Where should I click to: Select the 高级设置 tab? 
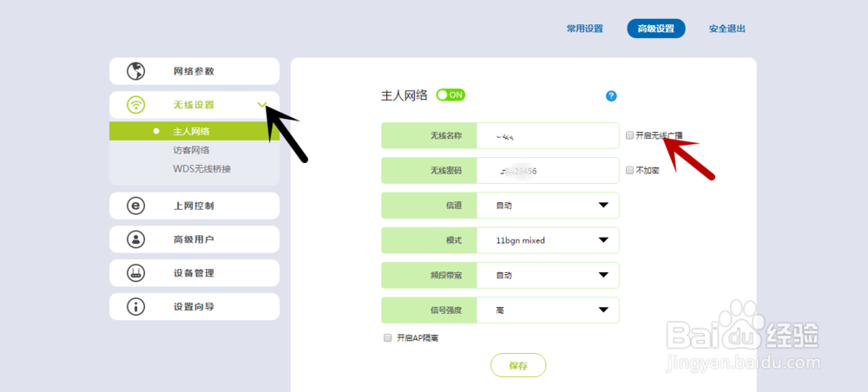pyautogui.click(x=656, y=29)
